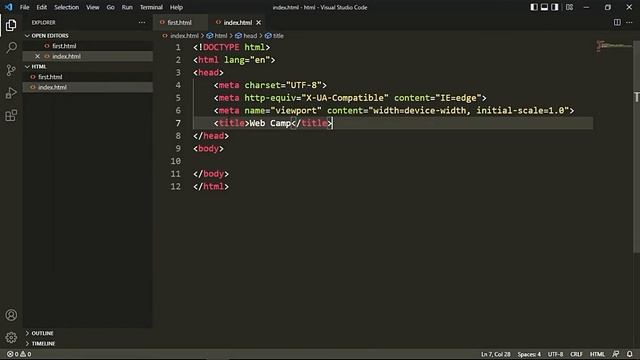Open the Go menu
Viewport: 640px width, 360px height.
click(x=111, y=7)
